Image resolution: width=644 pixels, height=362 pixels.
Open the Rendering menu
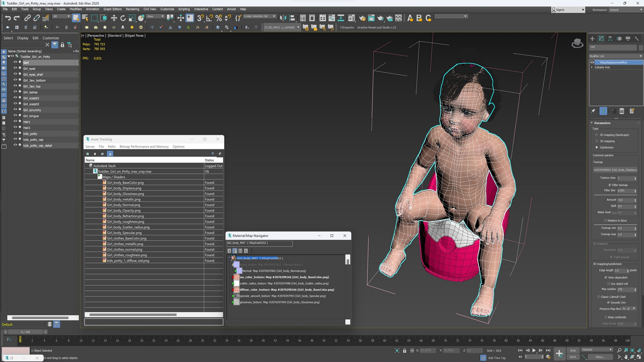pos(132,9)
